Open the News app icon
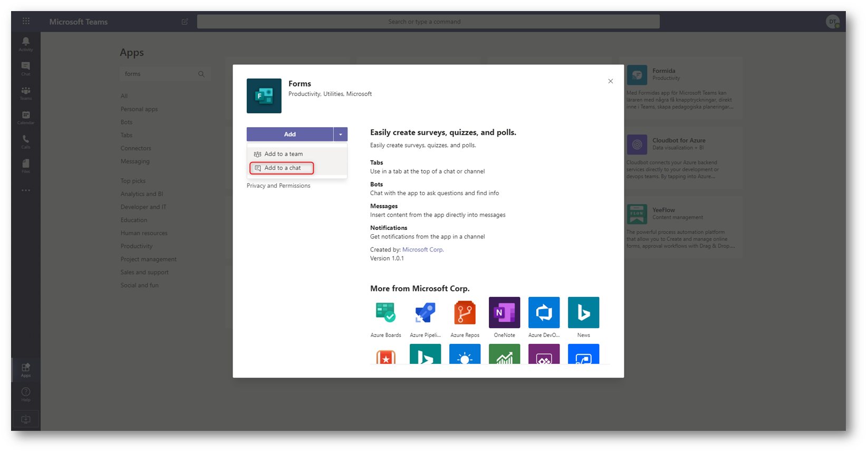Viewport: 868px width, 453px height. (x=584, y=312)
